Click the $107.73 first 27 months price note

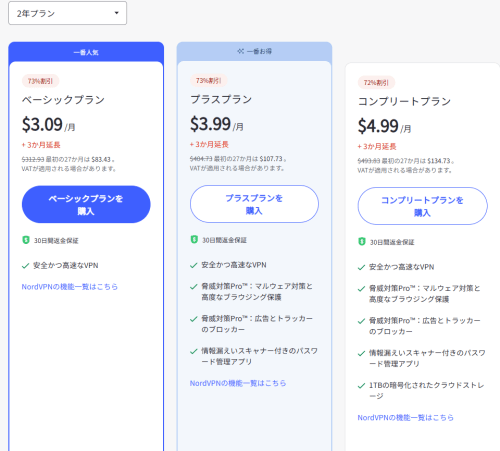coord(238,159)
